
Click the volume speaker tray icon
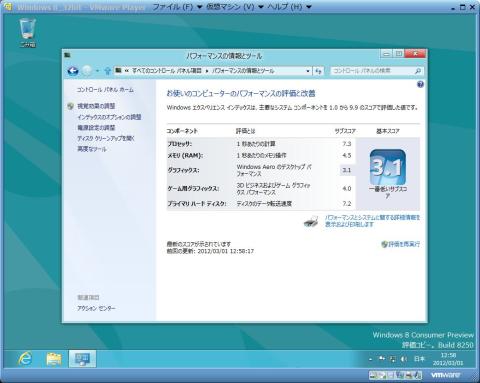click(x=404, y=359)
